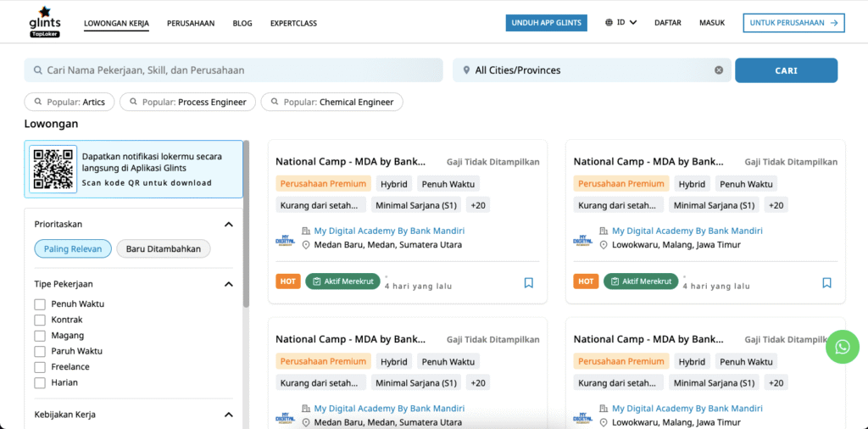Collapse the Kebijakan Kerja section
Image resolution: width=868 pixels, height=429 pixels.
228,415
